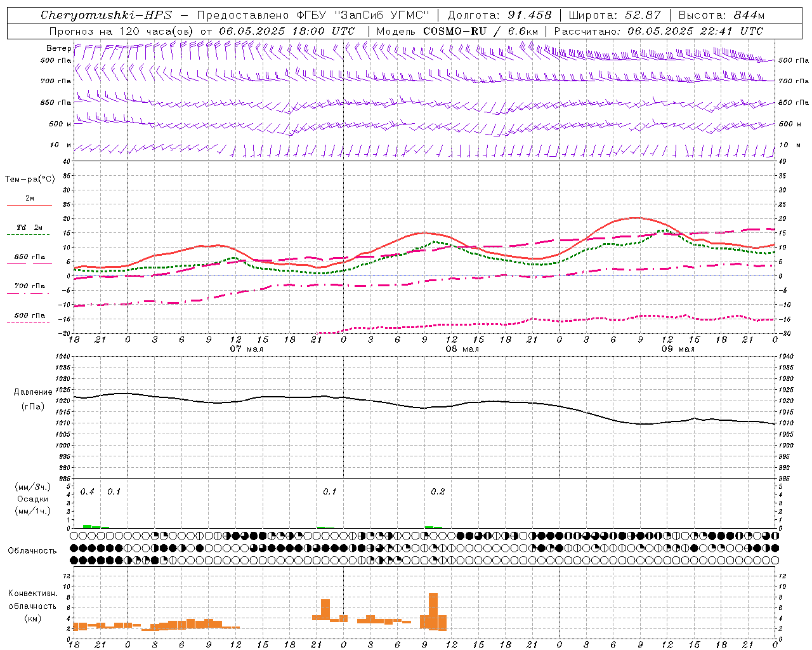Click the computed time 06.05.2025 22:41 UTC

695,31
